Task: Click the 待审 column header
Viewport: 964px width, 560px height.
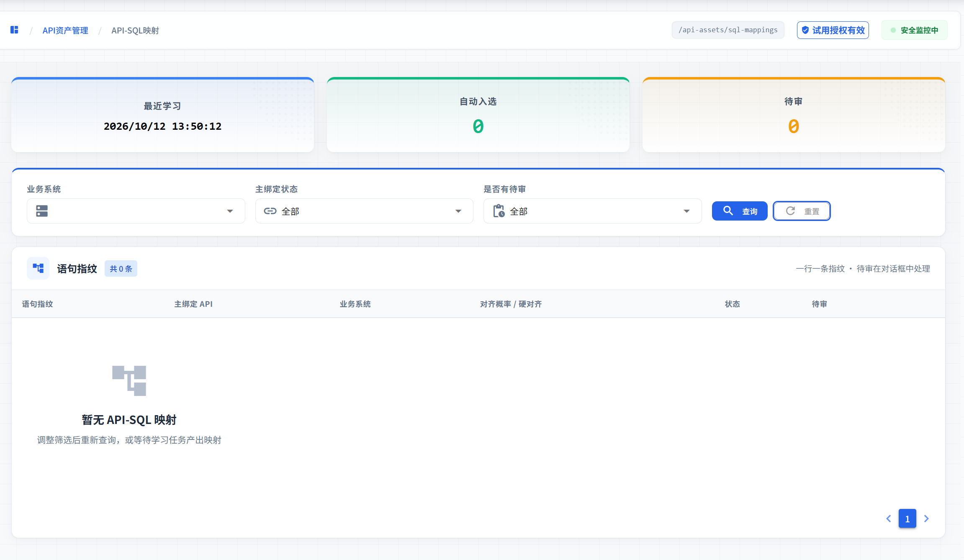Action: 819,304
